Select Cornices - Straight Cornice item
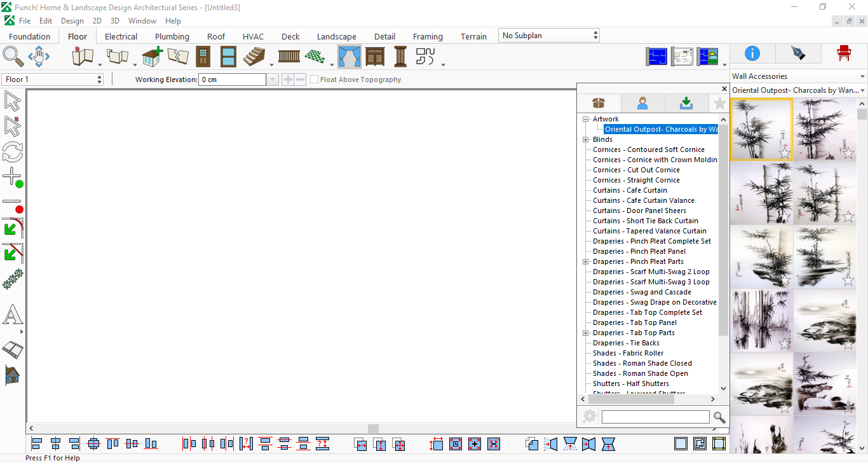This screenshot has width=868, height=463. click(x=636, y=180)
